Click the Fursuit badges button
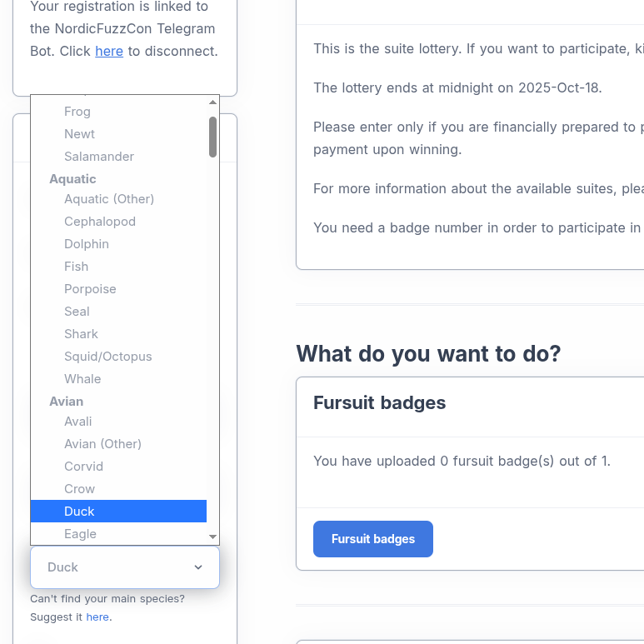This screenshot has height=644, width=644. pos(372,539)
